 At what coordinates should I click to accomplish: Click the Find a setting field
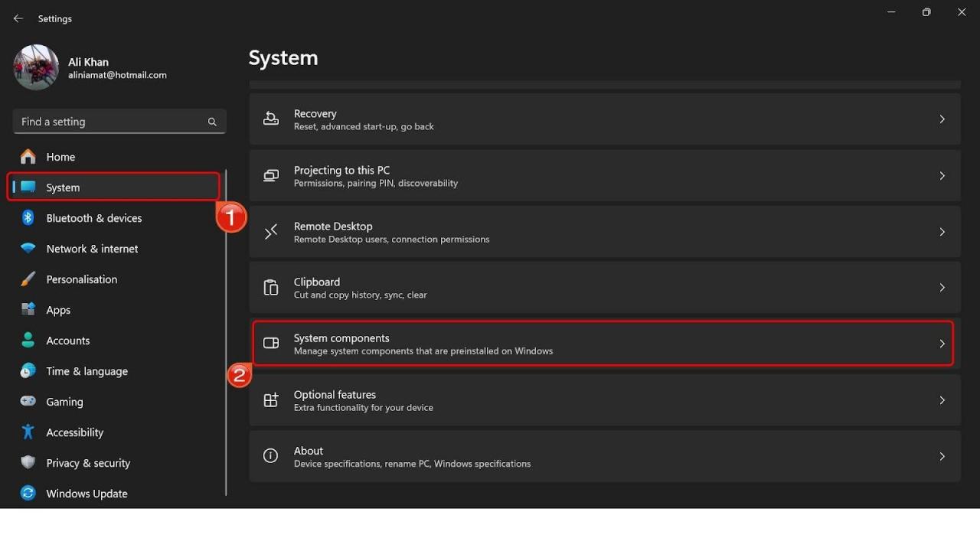(x=111, y=122)
